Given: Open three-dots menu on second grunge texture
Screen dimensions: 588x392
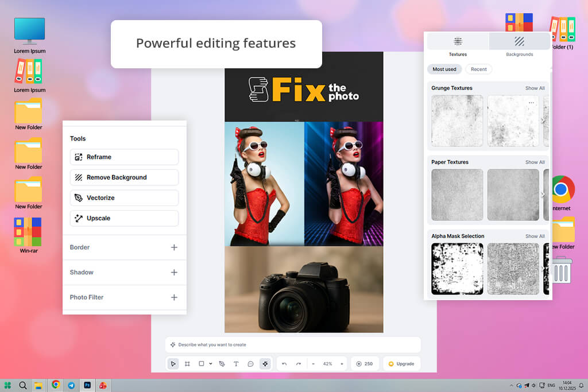Looking at the screenshot, I should click(531, 103).
